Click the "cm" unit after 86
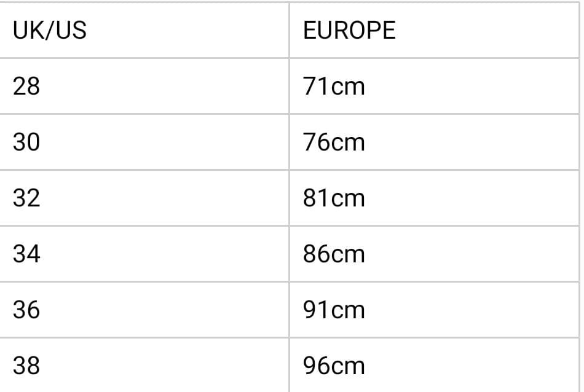 click(348, 255)
